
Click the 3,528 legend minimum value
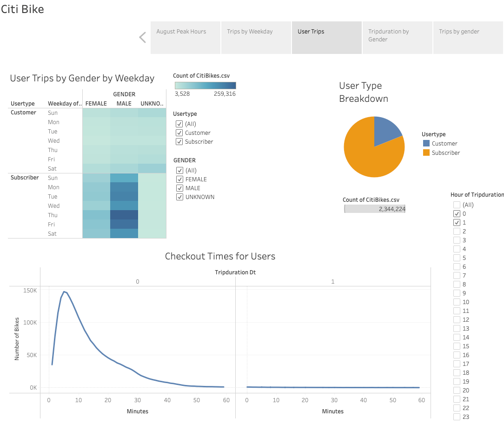tap(182, 94)
